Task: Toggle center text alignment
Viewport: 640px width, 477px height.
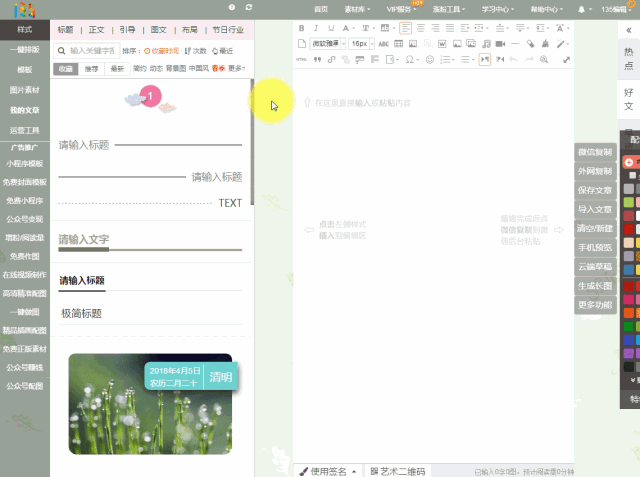Action: click(x=421, y=28)
